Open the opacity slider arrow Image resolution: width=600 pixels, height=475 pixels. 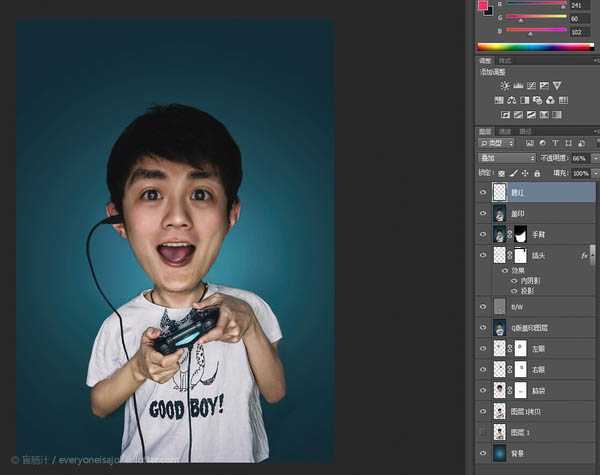coord(595,158)
